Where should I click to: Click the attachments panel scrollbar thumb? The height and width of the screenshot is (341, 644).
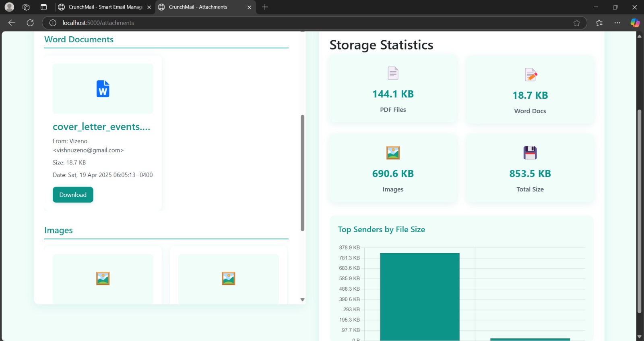[302, 173]
